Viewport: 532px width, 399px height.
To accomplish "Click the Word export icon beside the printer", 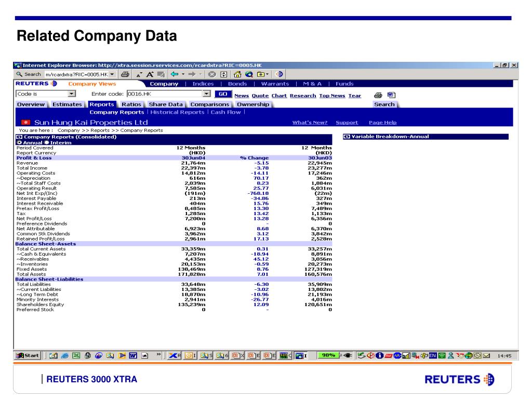I will (x=391, y=95).
